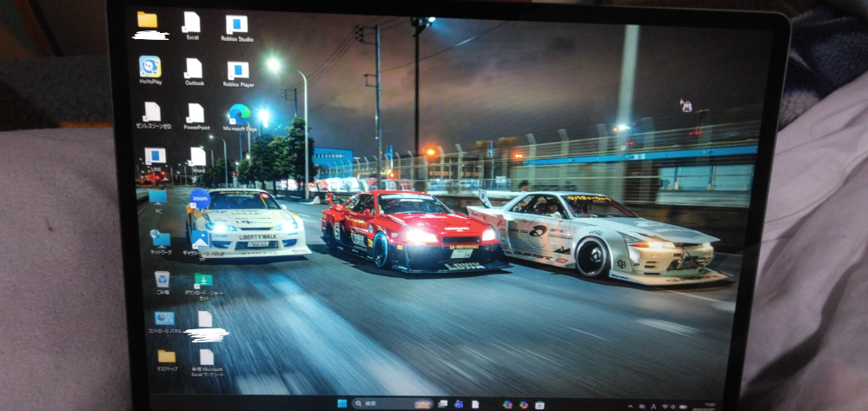
Task: Open the ダウンロード ショートカット folder
Action: point(203,287)
